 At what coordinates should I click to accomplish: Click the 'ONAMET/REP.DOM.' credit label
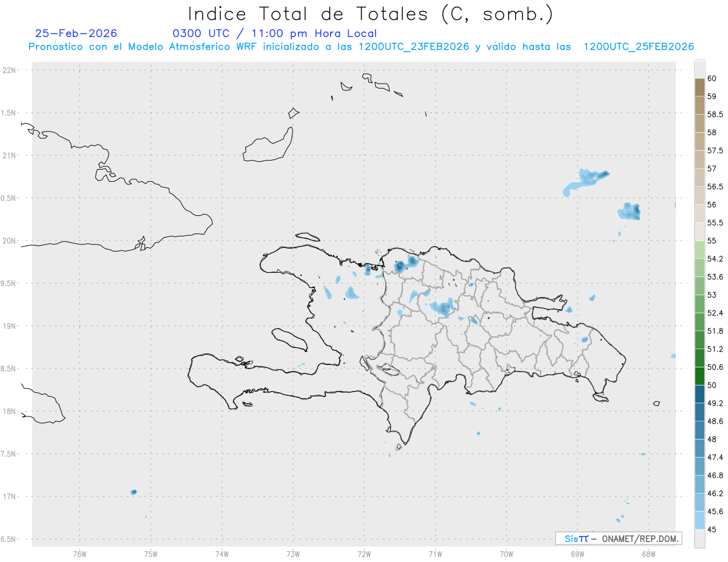(640, 538)
